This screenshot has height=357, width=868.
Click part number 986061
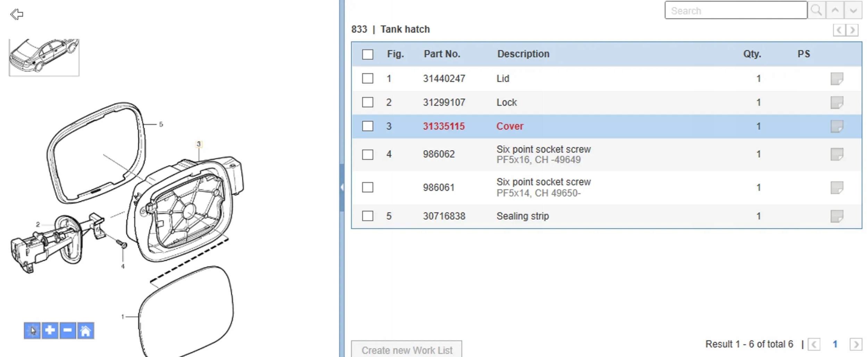[x=439, y=187]
